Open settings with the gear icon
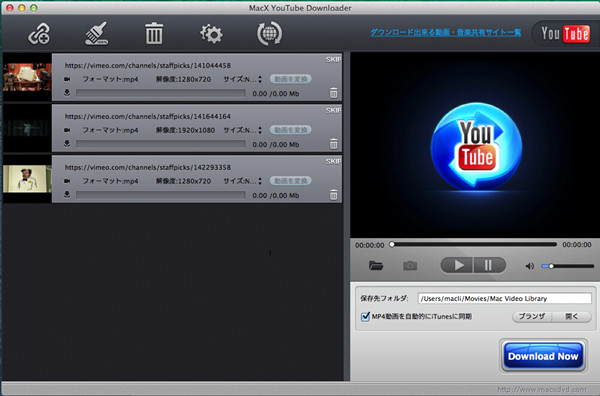Image resolution: width=600 pixels, height=396 pixels. (x=211, y=34)
